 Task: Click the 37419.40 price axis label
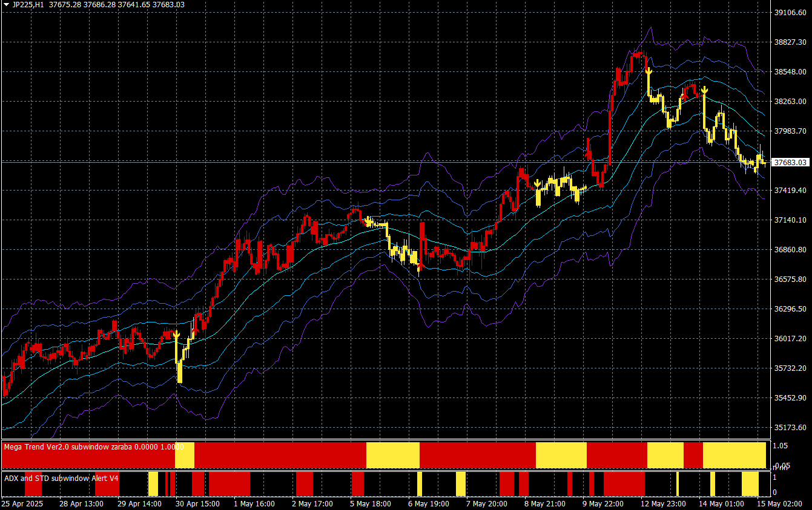(x=790, y=190)
